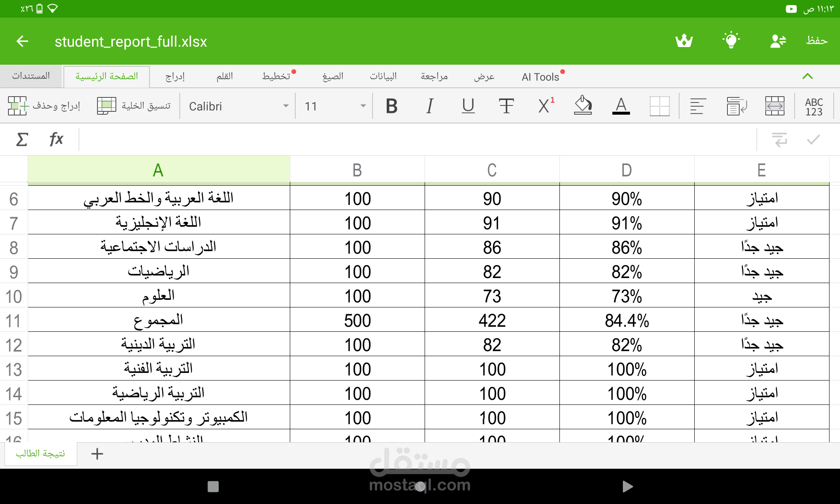Viewport: 840px width, 504px height.
Task: Add a new sheet with plus button
Action: [x=97, y=454]
